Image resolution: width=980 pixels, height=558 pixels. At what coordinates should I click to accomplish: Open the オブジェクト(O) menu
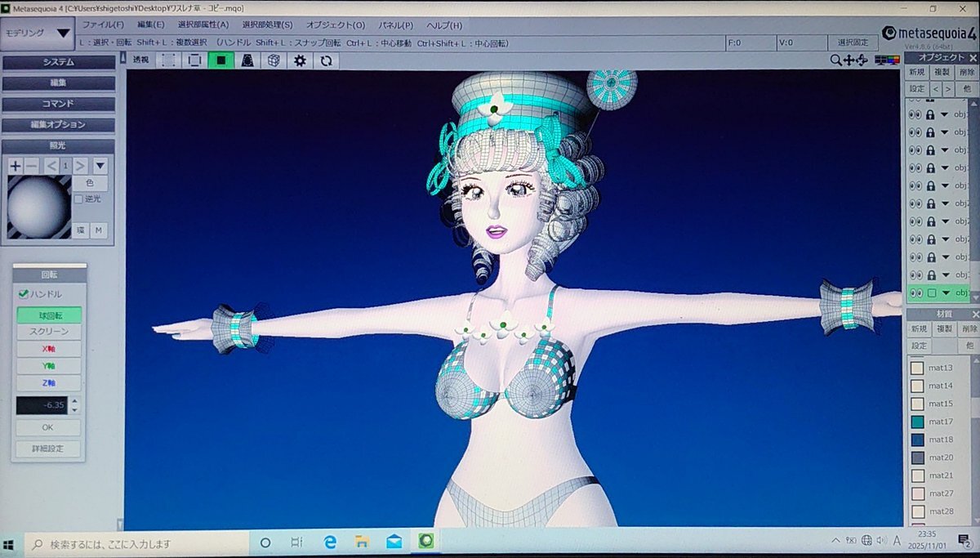(x=336, y=25)
